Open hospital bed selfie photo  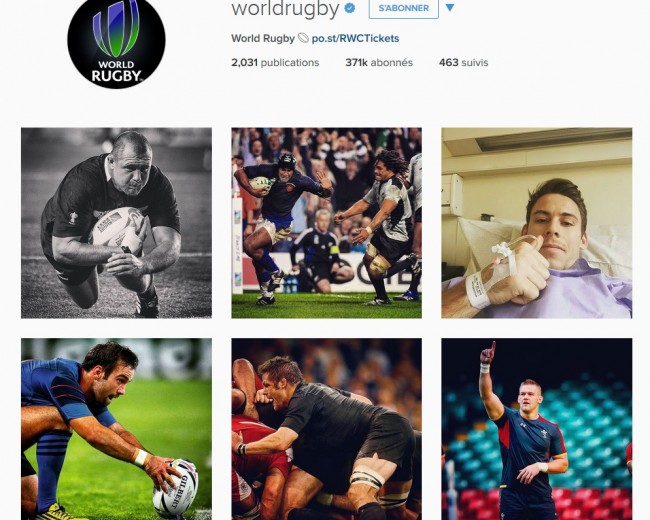pos(537,223)
